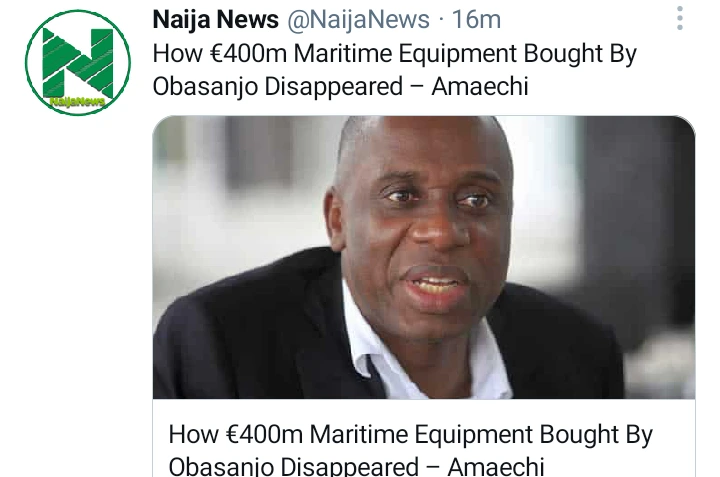Screen dimensions: 720x477
Task: Open the card headline below the photo
Action: tap(411, 449)
